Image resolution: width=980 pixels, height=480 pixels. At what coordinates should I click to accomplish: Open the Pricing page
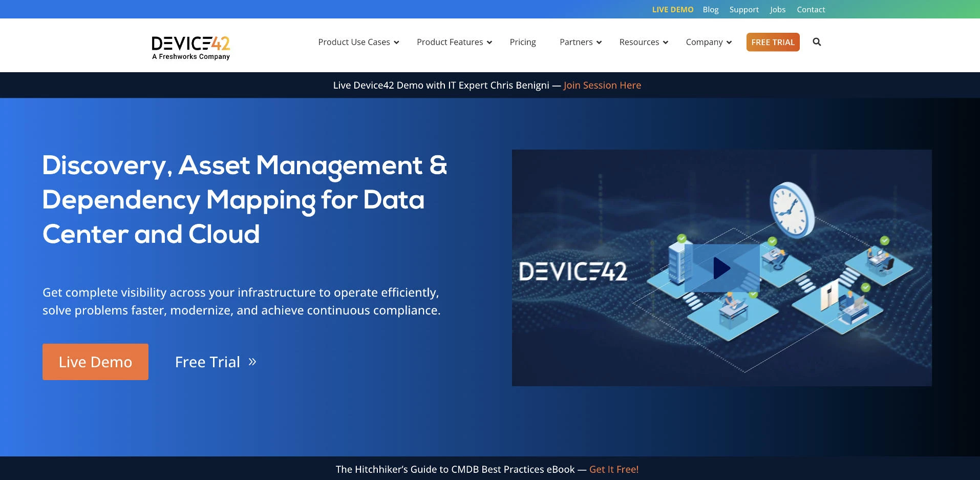[523, 42]
